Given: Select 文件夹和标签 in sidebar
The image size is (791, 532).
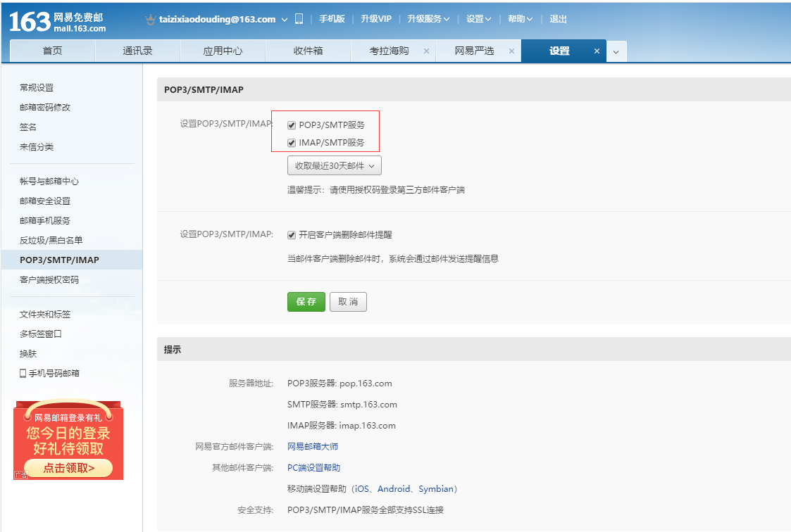Looking at the screenshot, I should 45,315.
